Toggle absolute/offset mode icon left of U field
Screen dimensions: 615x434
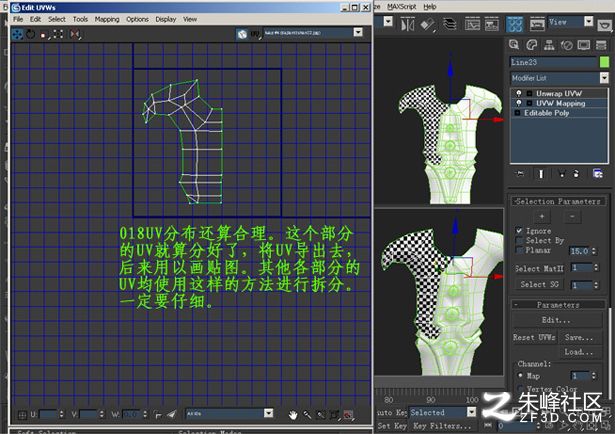(x=22, y=414)
